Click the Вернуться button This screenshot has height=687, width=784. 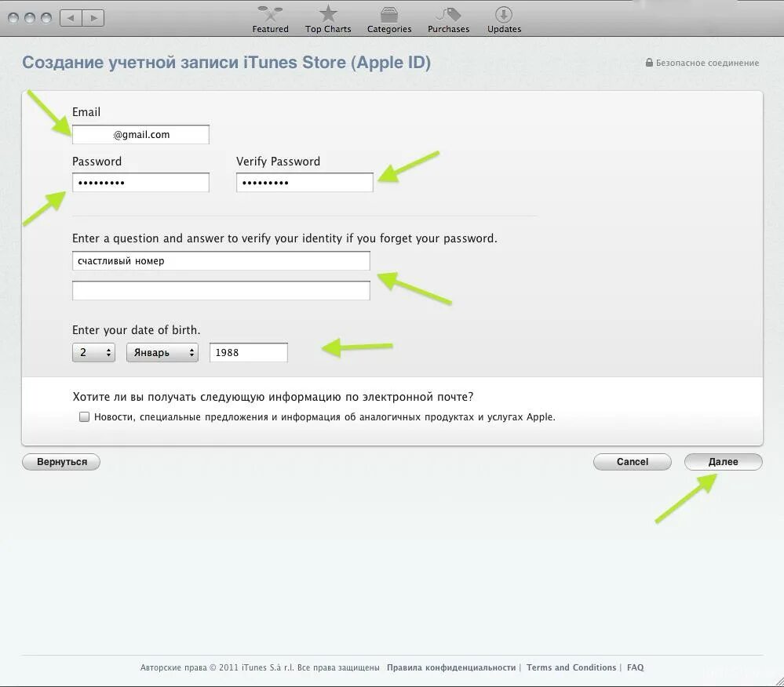pos(61,462)
